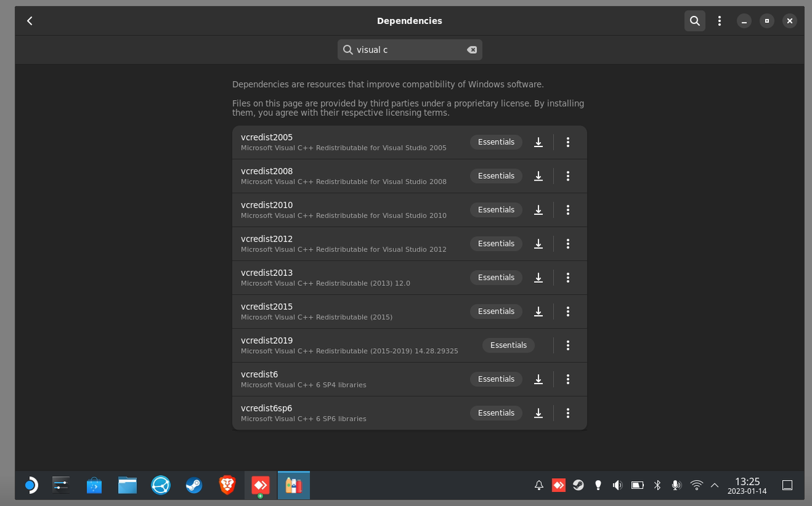
Task: Open battery status in system tray
Action: [638, 486]
